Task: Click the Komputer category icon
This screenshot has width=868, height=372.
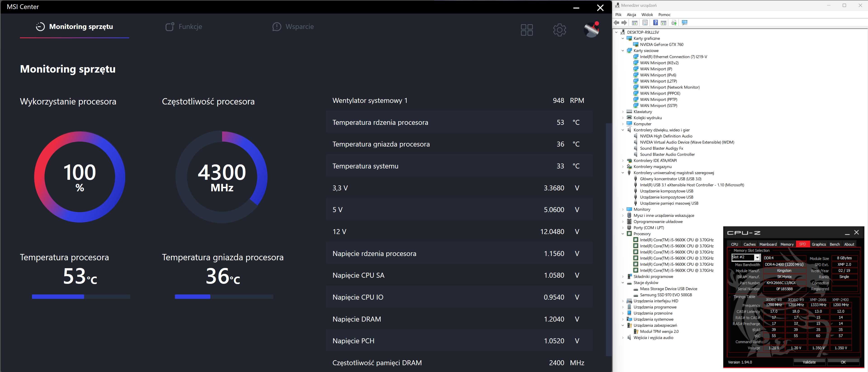Action: click(629, 124)
